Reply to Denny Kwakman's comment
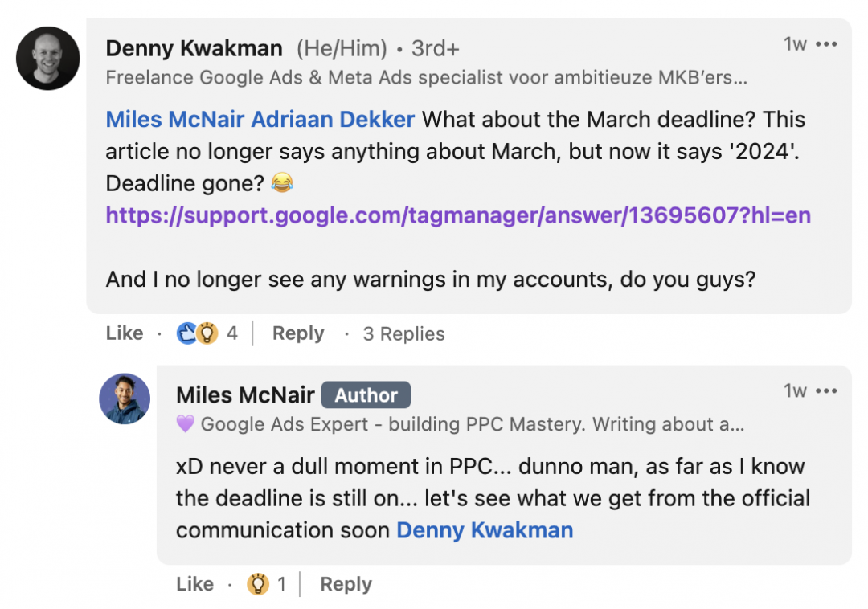The height and width of the screenshot is (609, 868). coord(298,333)
